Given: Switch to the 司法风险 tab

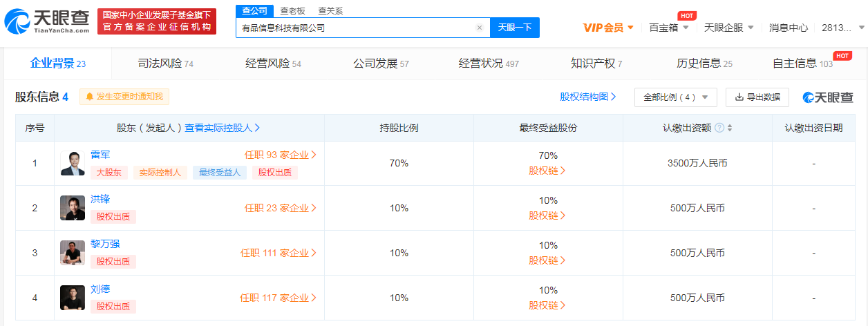Looking at the screenshot, I should [166, 64].
